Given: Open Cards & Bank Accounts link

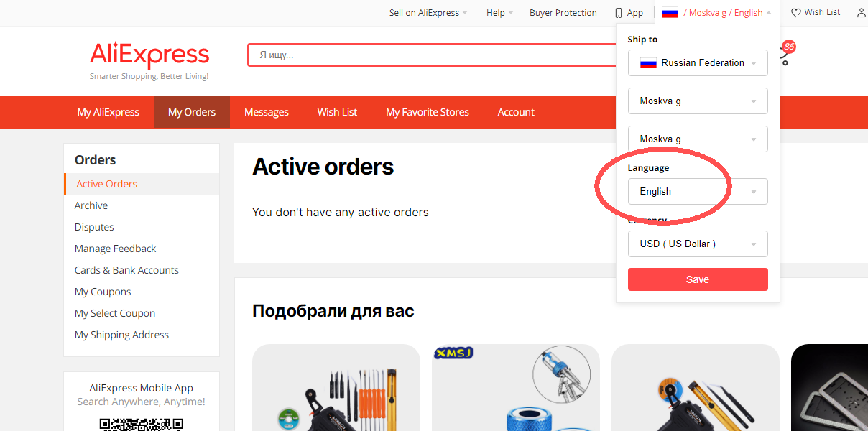Looking at the screenshot, I should 126,270.
